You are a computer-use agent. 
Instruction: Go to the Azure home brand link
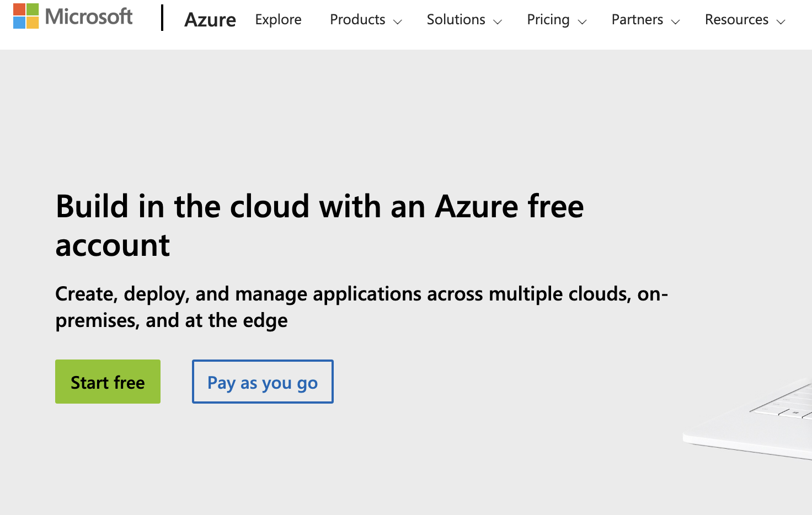[x=210, y=20]
